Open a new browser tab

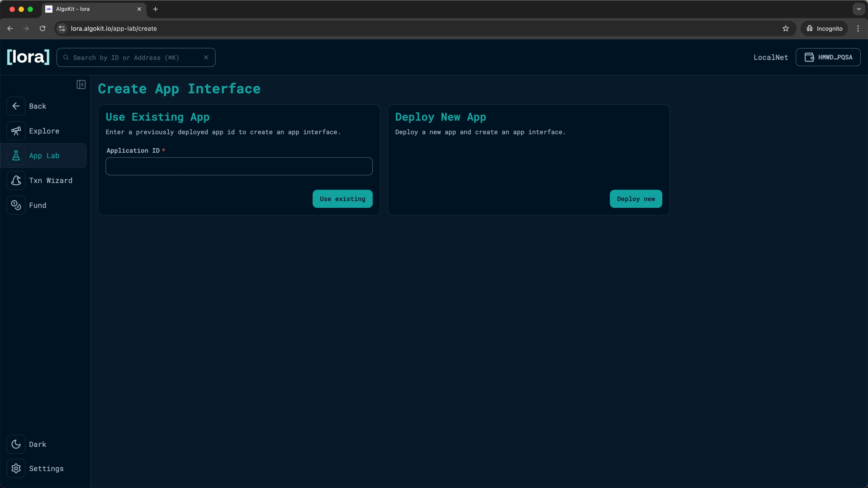[155, 9]
